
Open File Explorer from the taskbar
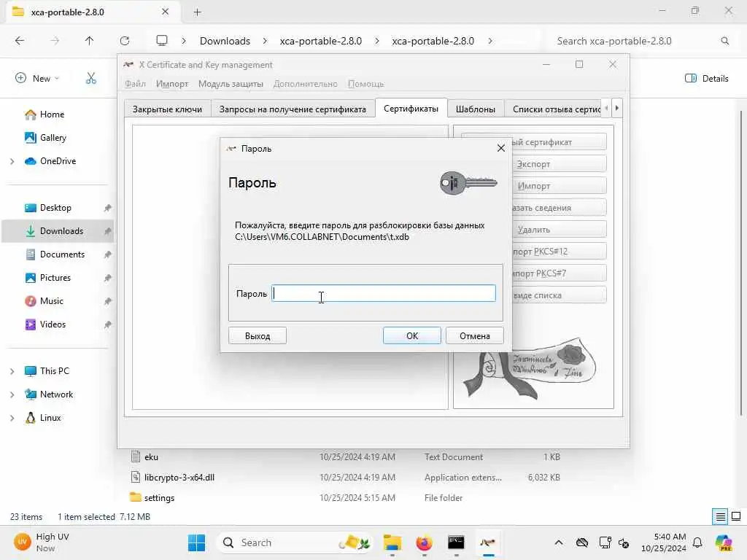pyautogui.click(x=392, y=542)
